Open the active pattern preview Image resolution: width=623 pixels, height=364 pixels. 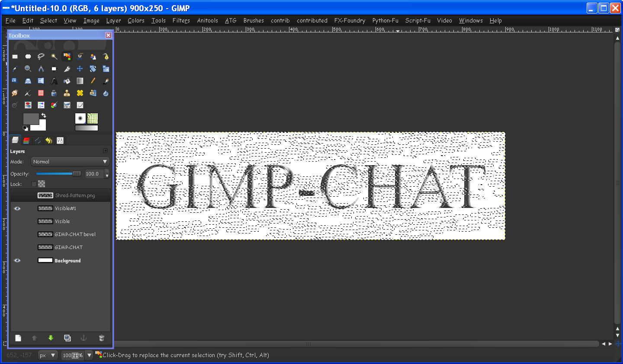point(93,118)
